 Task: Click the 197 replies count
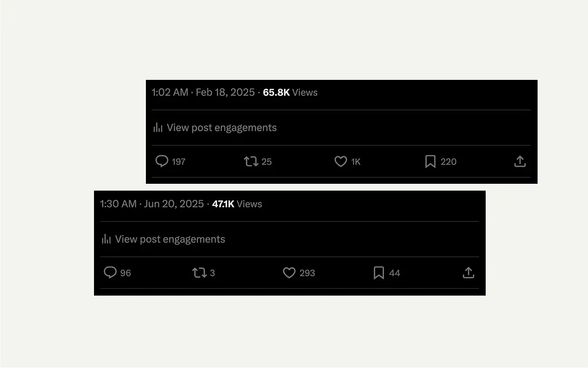pyautogui.click(x=179, y=162)
